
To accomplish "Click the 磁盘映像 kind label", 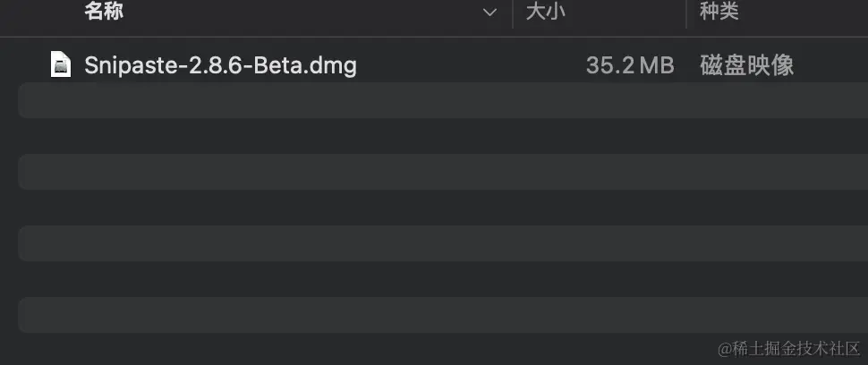I will [x=746, y=65].
